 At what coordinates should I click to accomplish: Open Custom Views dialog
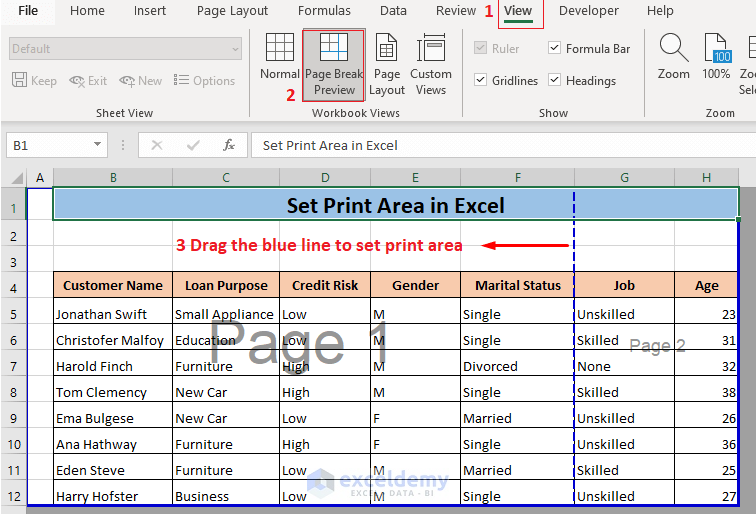[x=431, y=65]
